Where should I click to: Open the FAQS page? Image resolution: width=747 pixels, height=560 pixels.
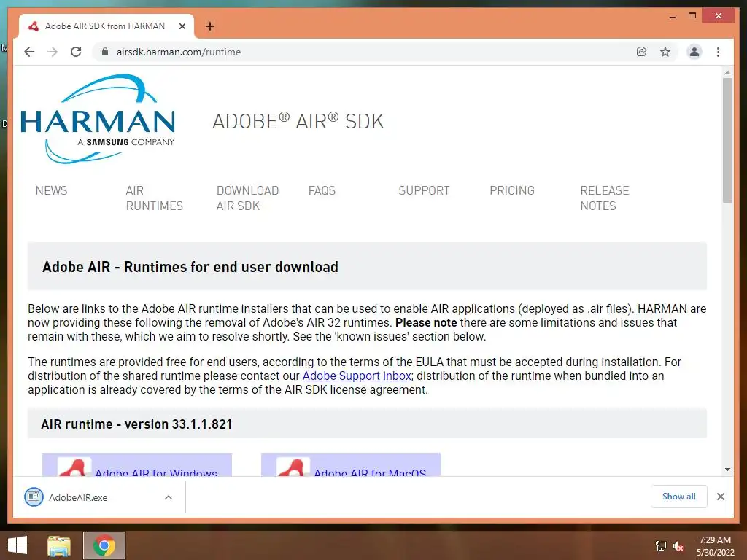click(x=322, y=190)
